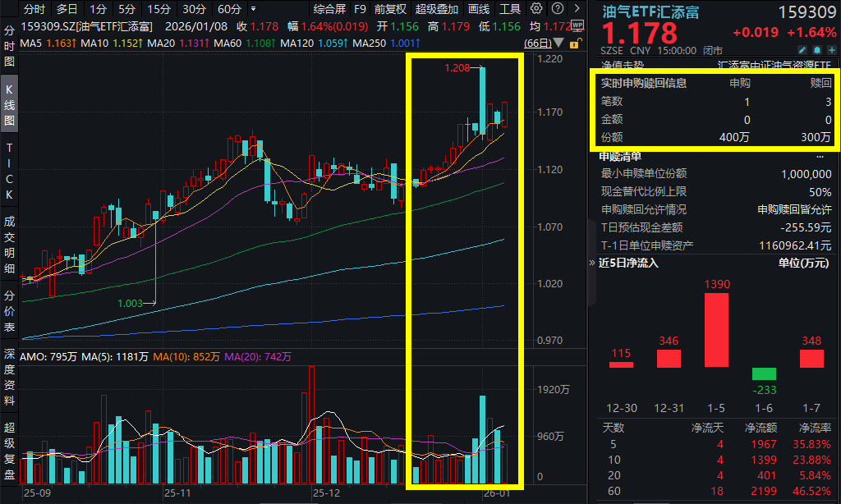Click the 申购赎回皆允许 status text

(794, 209)
